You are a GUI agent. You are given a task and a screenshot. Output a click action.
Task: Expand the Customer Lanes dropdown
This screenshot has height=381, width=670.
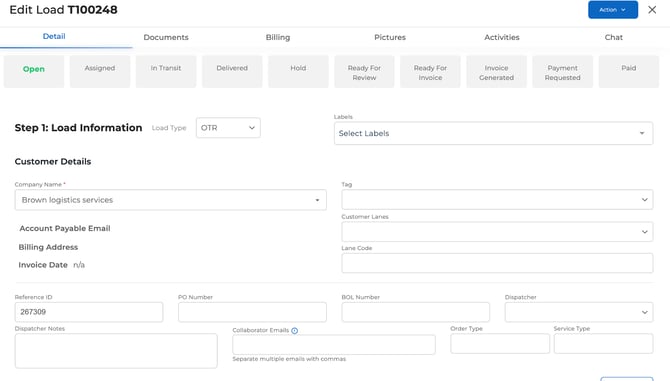[497, 232]
